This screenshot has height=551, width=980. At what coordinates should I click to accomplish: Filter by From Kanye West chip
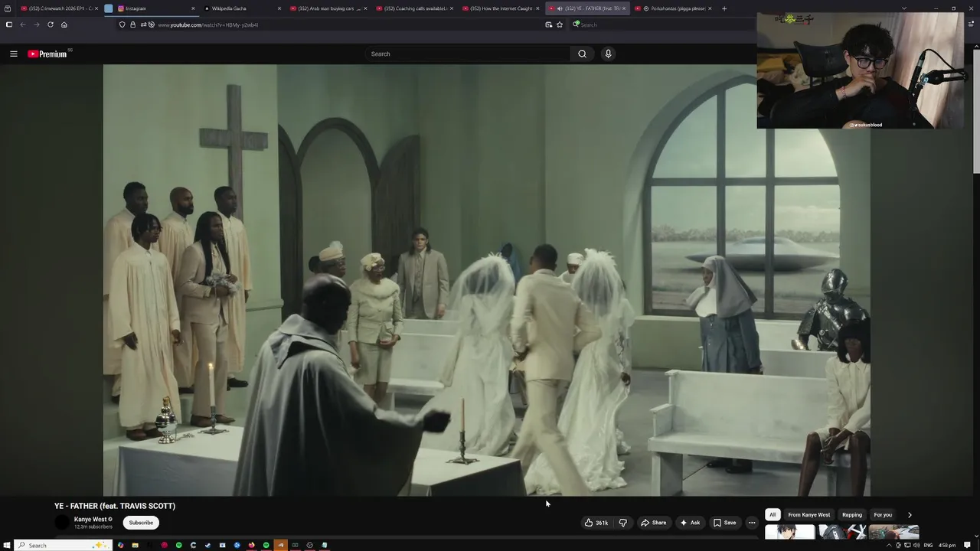(808, 515)
